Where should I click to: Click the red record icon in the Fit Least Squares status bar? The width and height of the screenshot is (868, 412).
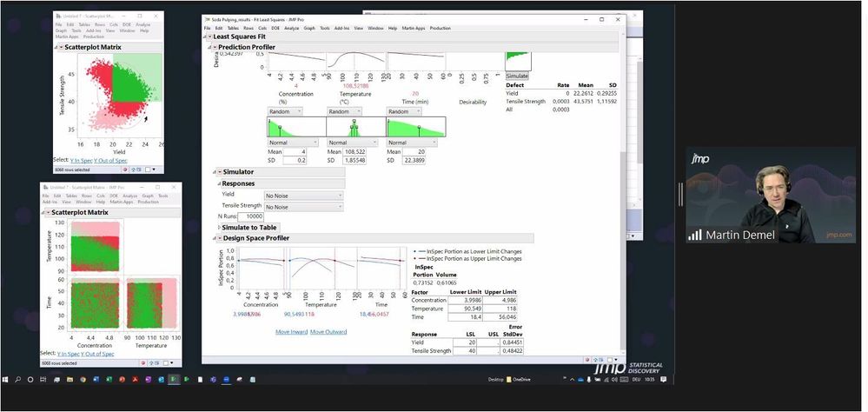pyautogui.click(x=586, y=359)
